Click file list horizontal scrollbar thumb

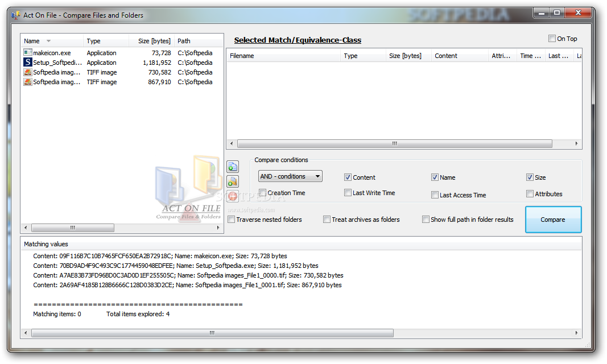tap(73, 227)
